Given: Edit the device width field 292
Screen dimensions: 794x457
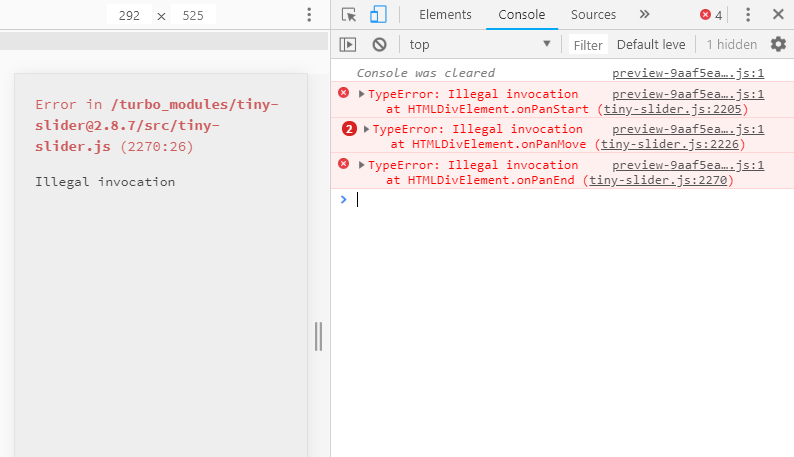Looking at the screenshot, I should (129, 15).
